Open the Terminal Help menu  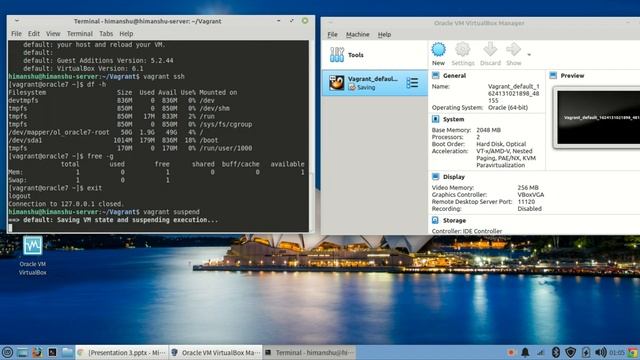point(126,34)
